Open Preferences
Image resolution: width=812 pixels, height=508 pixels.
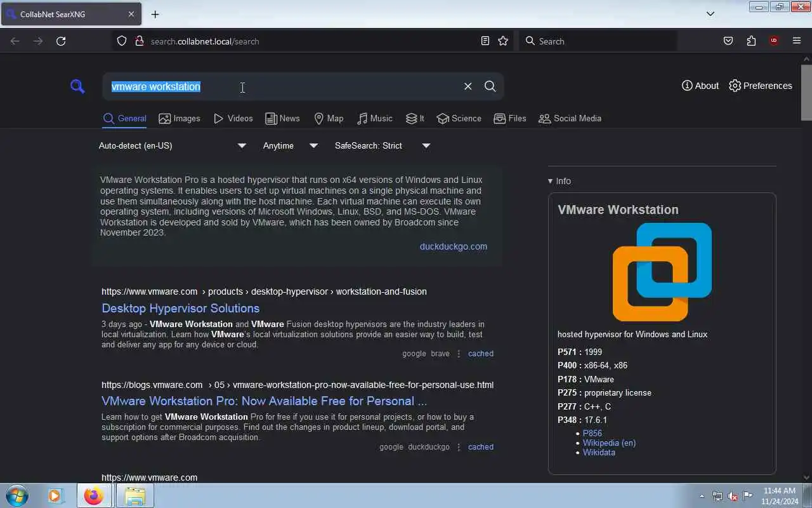(x=761, y=86)
